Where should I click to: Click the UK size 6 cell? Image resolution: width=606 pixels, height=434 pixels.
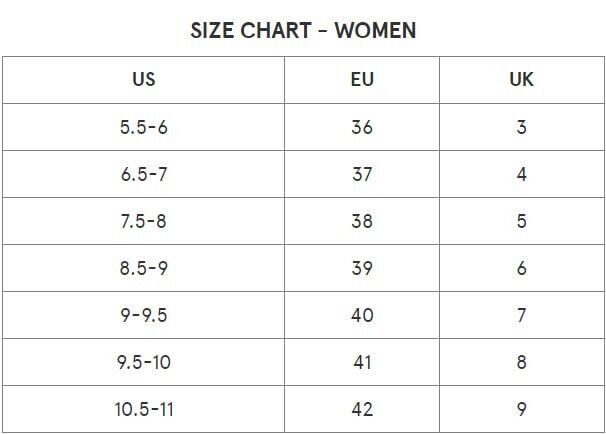[522, 268]
